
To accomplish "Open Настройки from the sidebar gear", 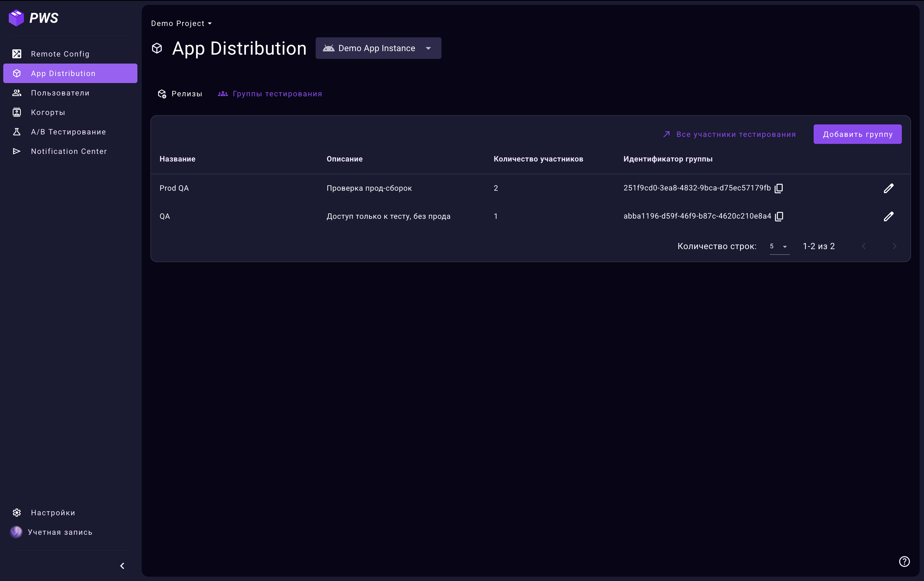I will pos(17,513).
